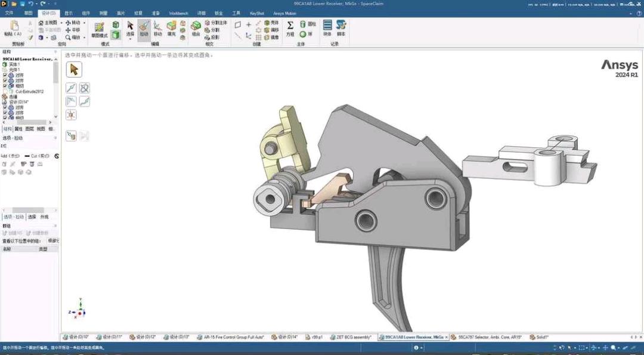644x355 pixels.
Task: Toggle the first 对齐 checkbox in structure tree
Action: click(5, 75)
